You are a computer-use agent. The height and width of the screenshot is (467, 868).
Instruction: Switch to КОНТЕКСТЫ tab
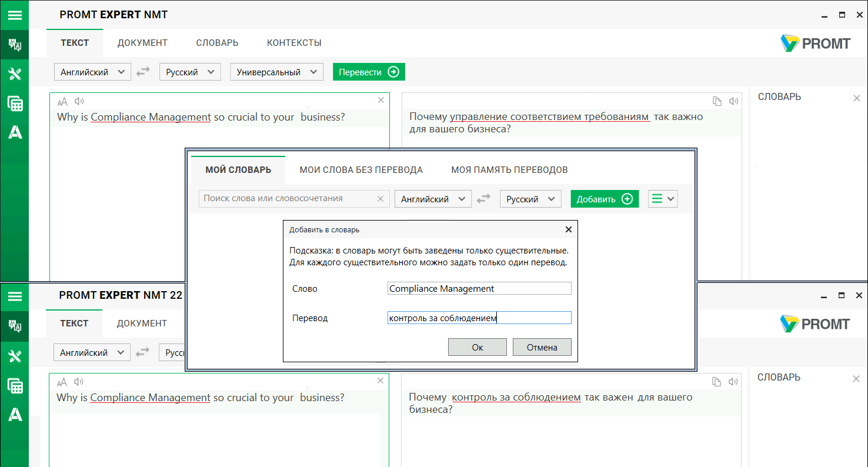point(294,43)
